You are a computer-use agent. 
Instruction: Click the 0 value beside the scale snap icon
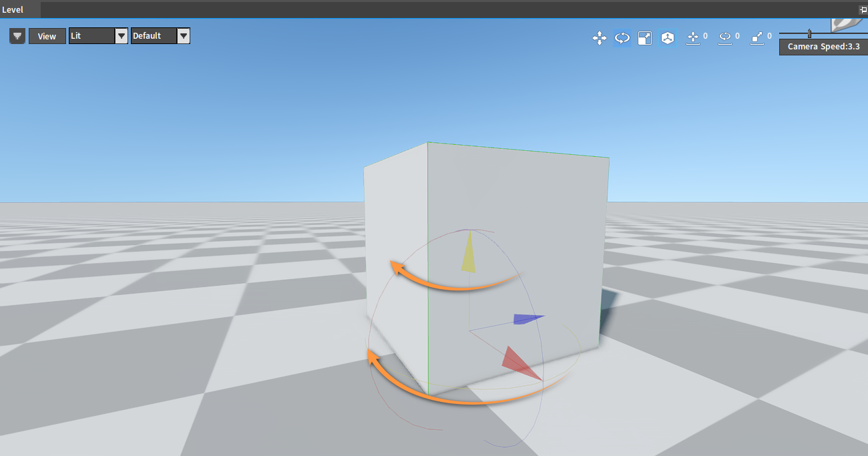[x=769, y=36]
